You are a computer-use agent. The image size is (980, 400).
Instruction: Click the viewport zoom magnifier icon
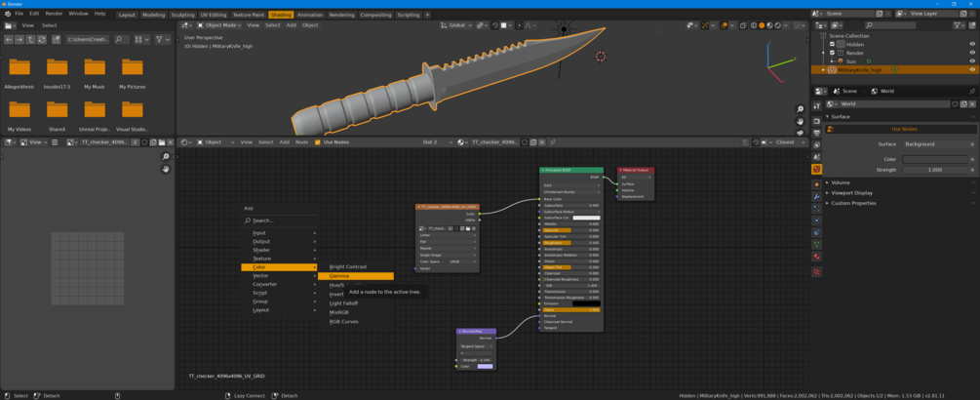point(800,109)
